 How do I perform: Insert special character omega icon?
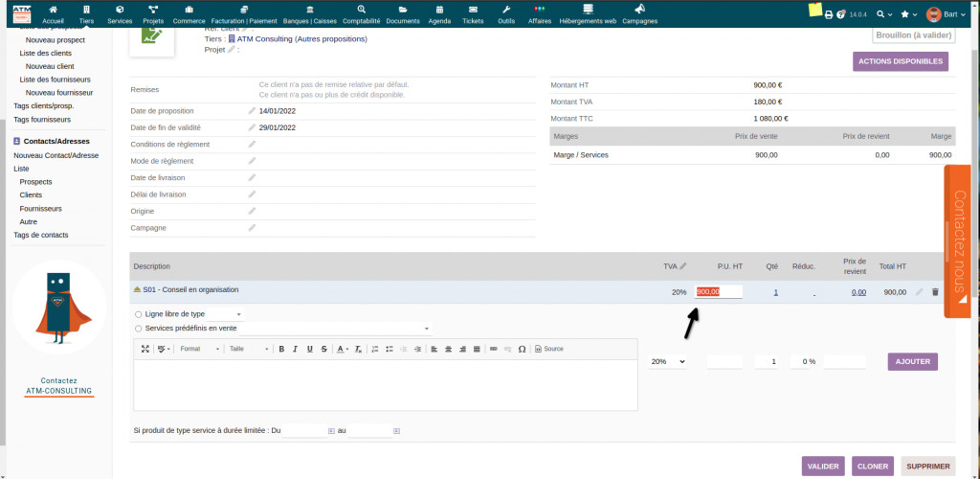(522, 349)
